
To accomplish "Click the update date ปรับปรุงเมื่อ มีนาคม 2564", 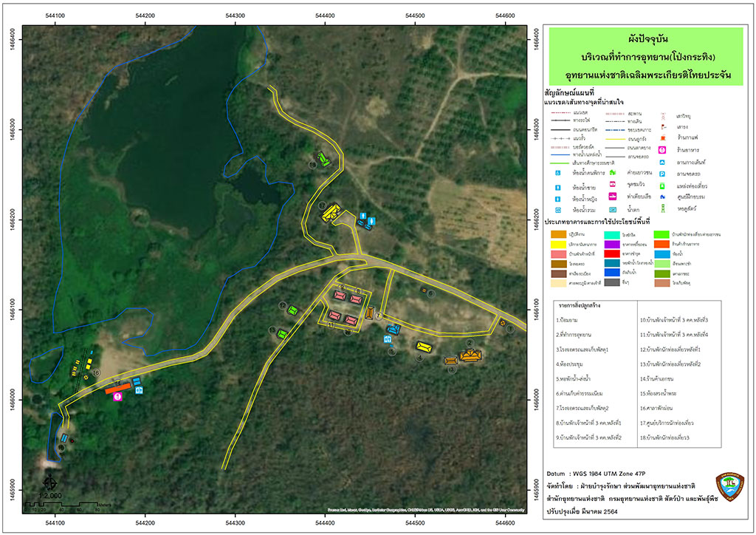I will click(x=582, y=511).
